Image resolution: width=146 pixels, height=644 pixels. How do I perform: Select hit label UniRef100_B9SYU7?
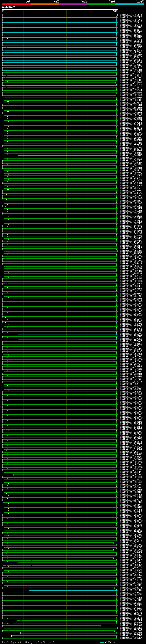131,55
